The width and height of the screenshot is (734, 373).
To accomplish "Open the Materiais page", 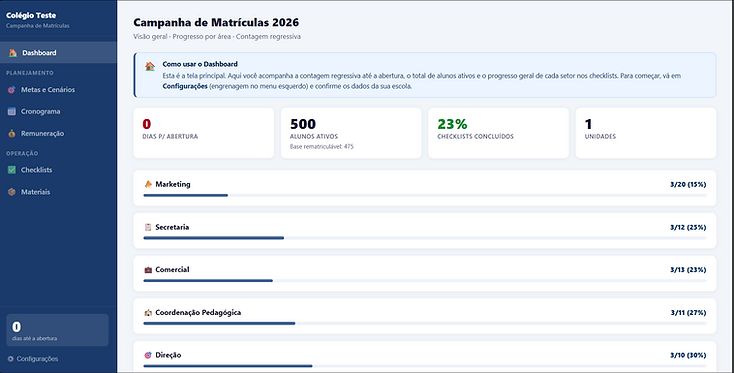I will [58, 192].
